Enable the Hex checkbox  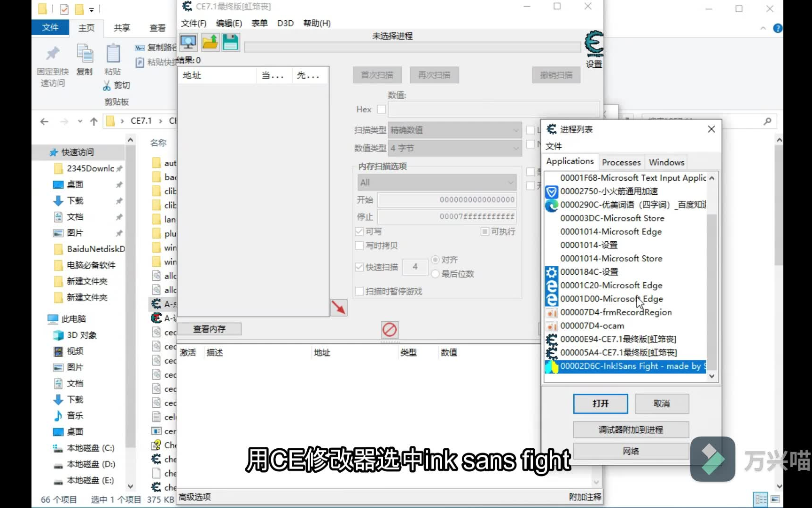pyautogui.click(x=382, y=109)
